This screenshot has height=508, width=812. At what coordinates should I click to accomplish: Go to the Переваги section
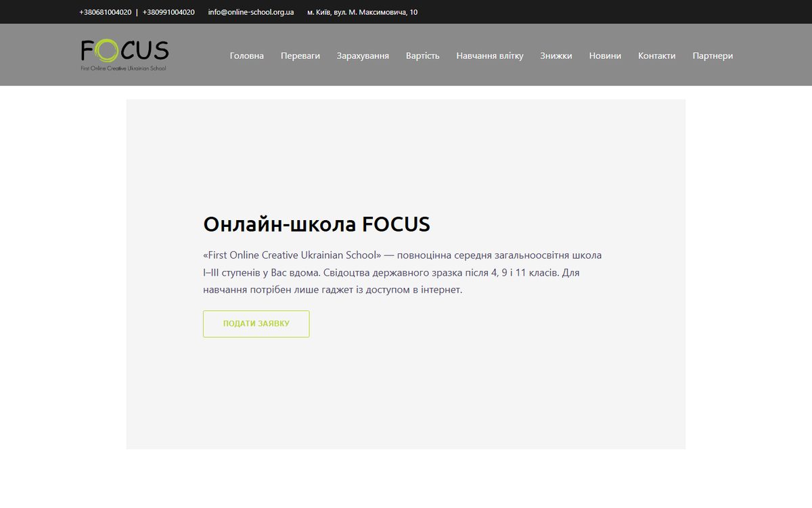(300, 56)
